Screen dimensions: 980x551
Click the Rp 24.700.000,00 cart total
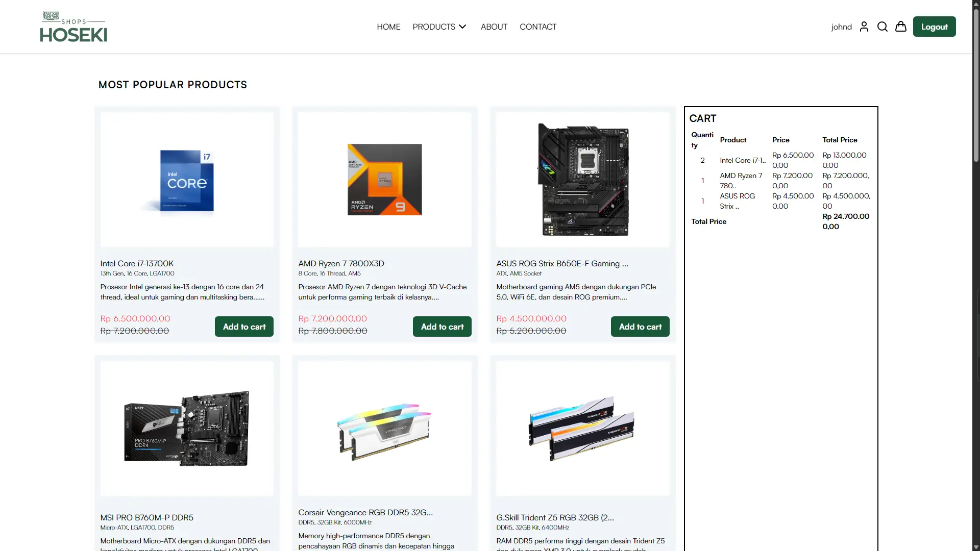[846, 221]
